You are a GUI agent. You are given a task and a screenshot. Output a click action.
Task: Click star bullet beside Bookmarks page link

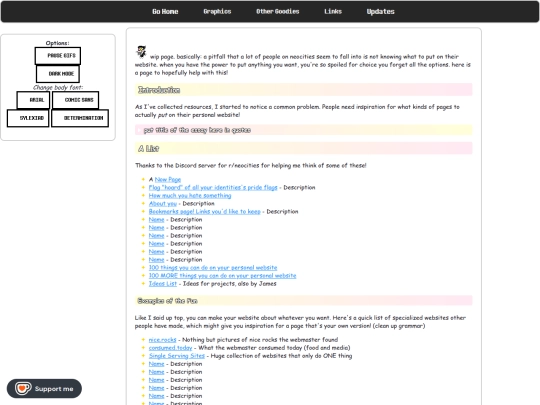[143, 211]
